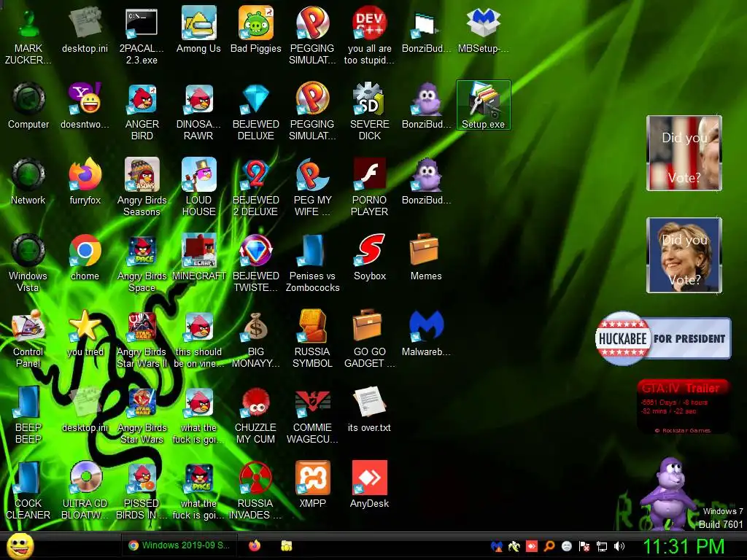The image size is (747, 560).
Task: Open the PEG MY WIFE shortcut
Action: 312,187
